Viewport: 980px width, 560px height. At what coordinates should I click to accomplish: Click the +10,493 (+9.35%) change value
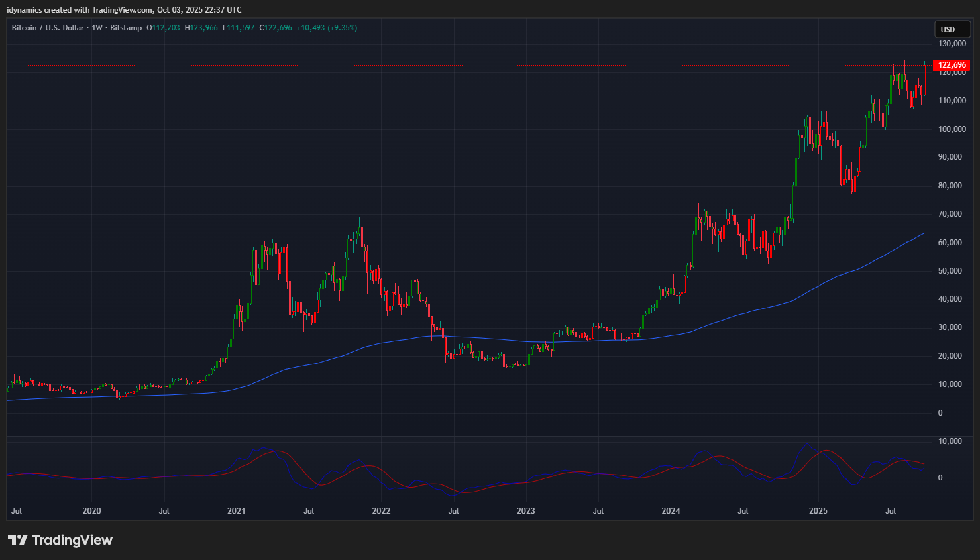(327, 28)
